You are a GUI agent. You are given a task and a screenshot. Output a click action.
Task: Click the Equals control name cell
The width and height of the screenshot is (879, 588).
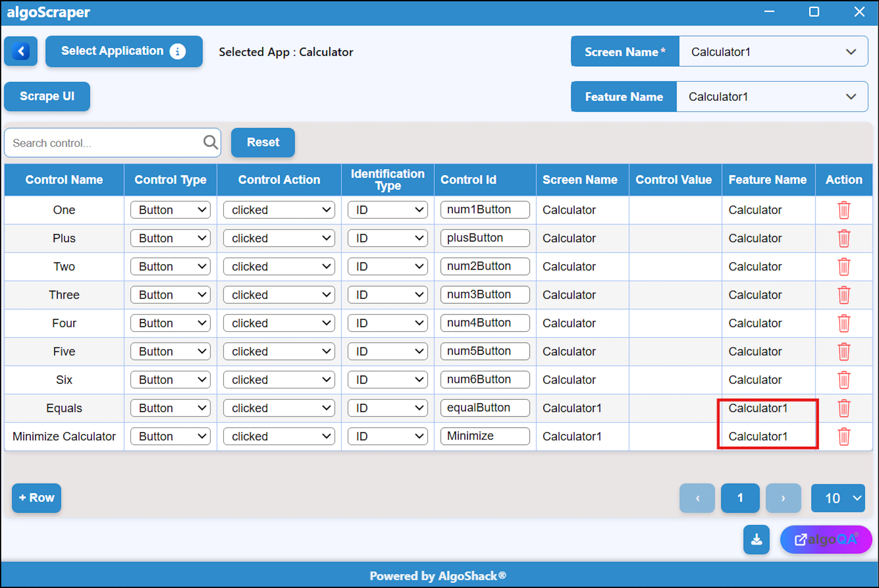click(x=64, y=408)
